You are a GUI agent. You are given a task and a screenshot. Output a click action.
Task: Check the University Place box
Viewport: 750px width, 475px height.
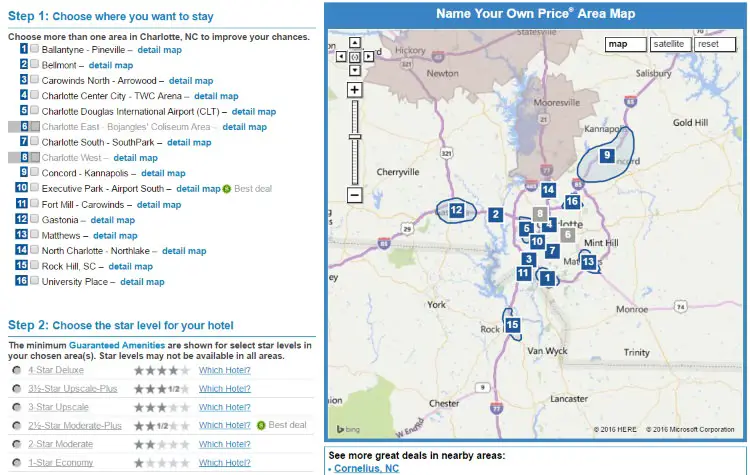34,280
